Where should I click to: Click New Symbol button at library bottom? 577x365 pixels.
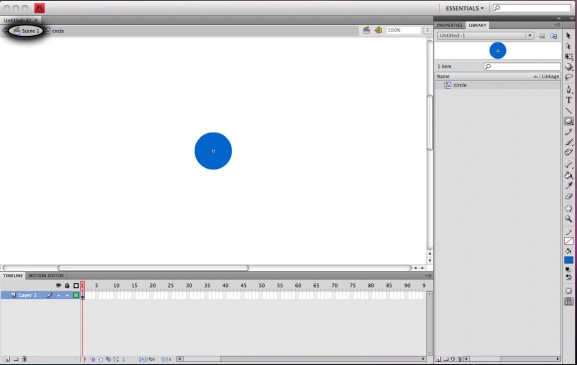pos(439,359)
